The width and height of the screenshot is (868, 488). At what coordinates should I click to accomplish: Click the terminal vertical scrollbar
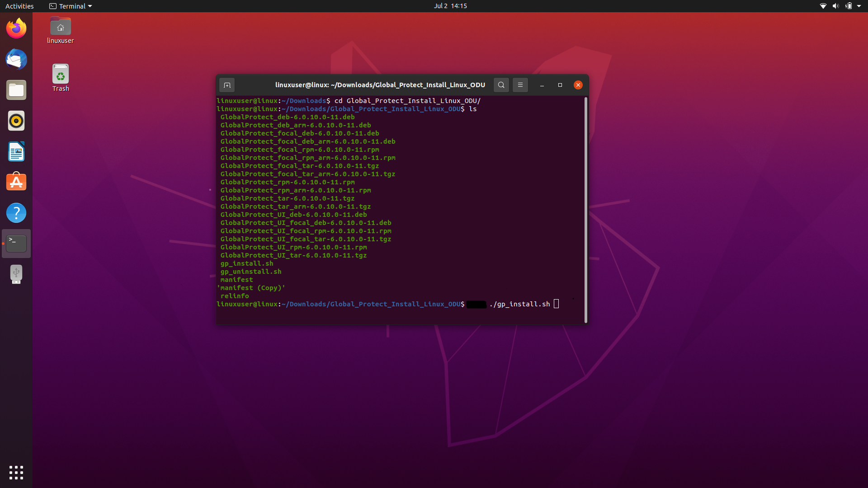pos(586,210)
